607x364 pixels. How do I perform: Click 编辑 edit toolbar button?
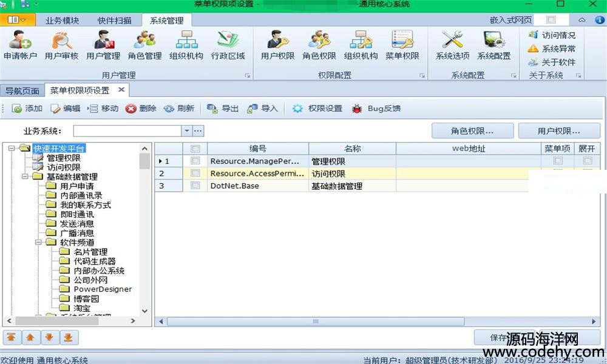click(66, 109)
